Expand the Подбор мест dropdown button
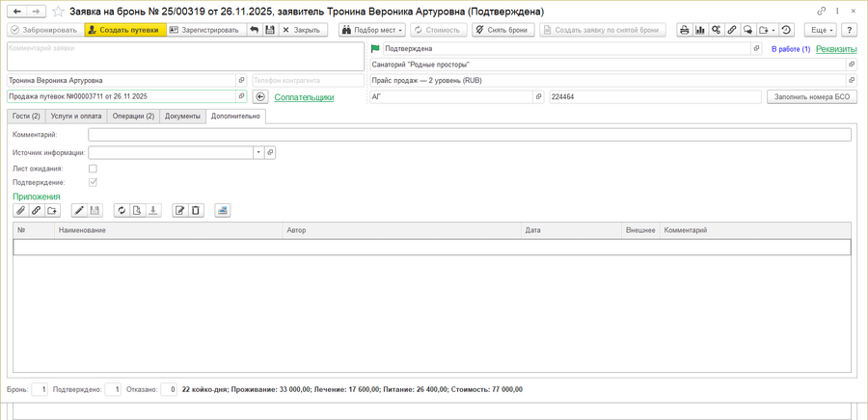The image size is (868, 420). 372,30
